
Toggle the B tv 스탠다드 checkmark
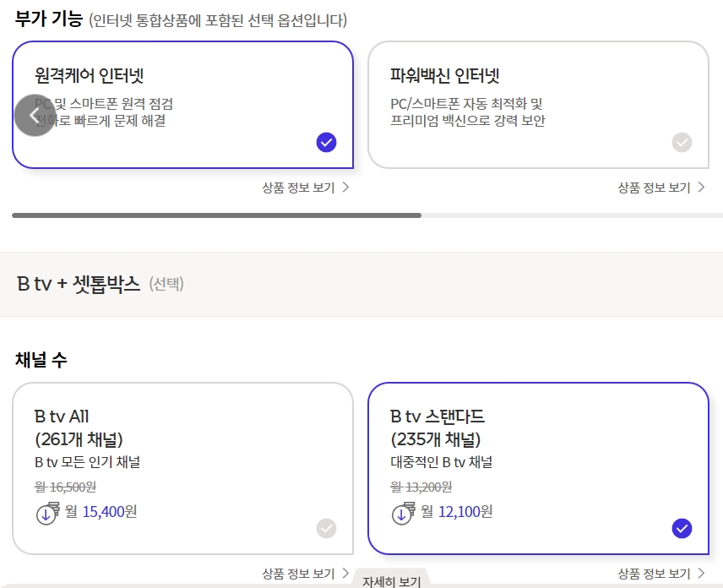pyautogui.click(x=682, y=529)
